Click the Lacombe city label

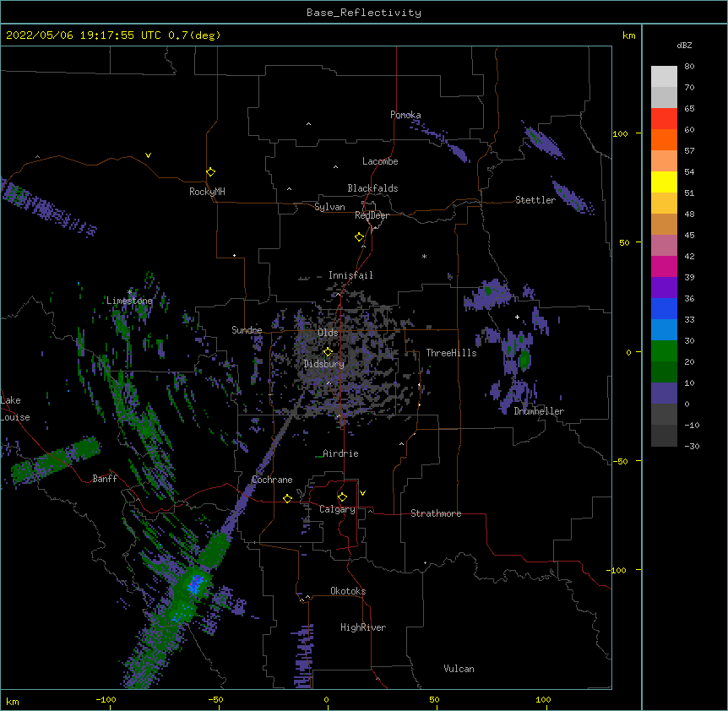tap(380, 161)
